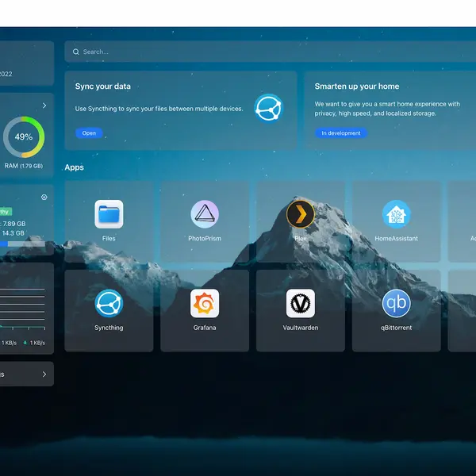Click the Syncthing logo in Sync your data card
Viewport: 476px width, 476px height.
(x=269, y=108)
